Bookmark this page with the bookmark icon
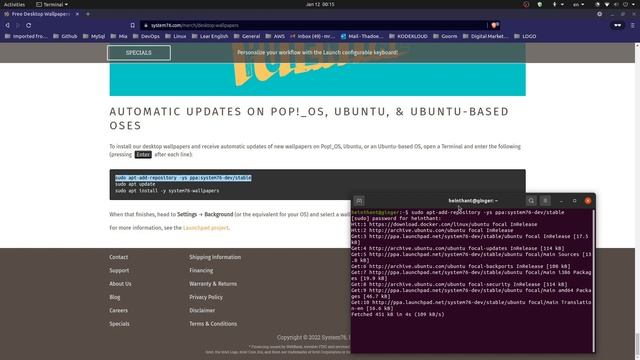Screen dimensions: 640x360 133,25
